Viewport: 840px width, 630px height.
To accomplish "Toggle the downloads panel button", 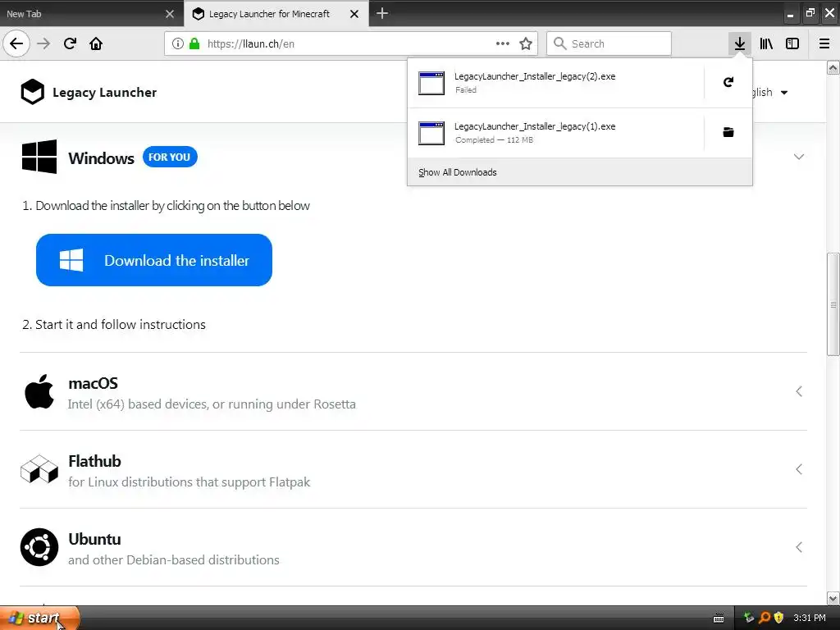I will click(x=739, y=43).
